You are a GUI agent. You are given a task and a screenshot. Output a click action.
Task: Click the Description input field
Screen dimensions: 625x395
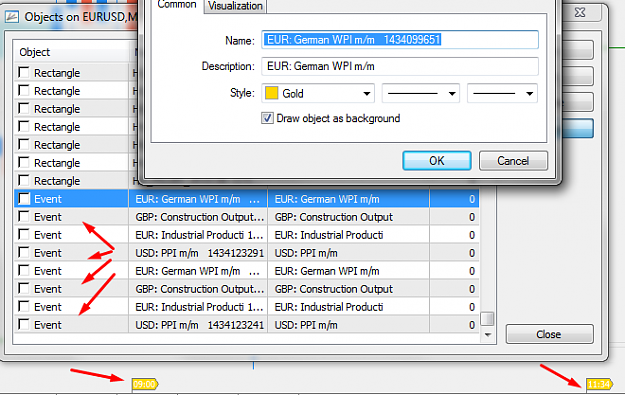pyautogui.click(x=400, y=66)
